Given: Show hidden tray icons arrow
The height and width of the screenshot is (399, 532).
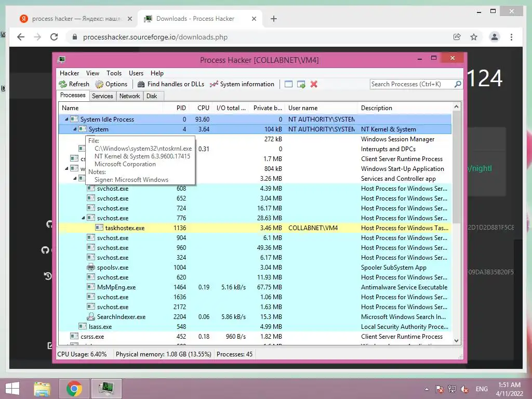Looking at the screenshot, I should [427, 389].
